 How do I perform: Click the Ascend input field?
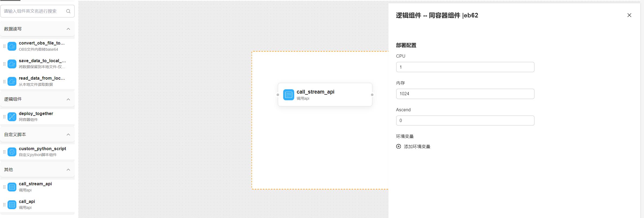pyautogui.click(x=465, y=121)
